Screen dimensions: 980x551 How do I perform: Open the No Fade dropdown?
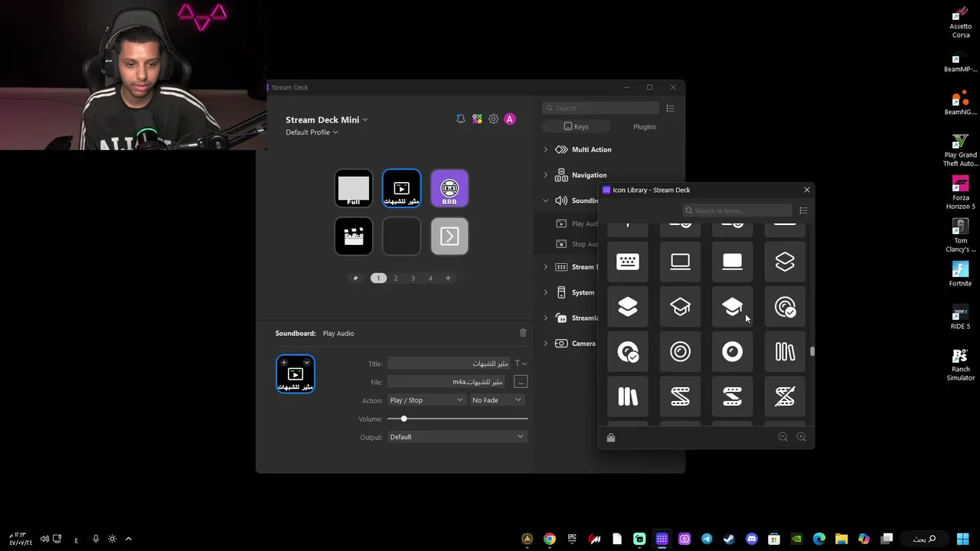click(x=497, y=400)
